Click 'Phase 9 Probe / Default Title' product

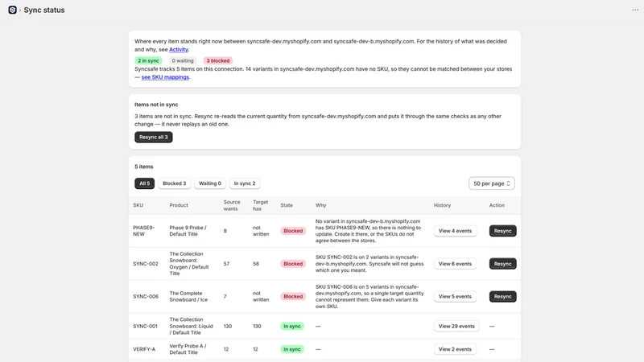tap(188, 231)
